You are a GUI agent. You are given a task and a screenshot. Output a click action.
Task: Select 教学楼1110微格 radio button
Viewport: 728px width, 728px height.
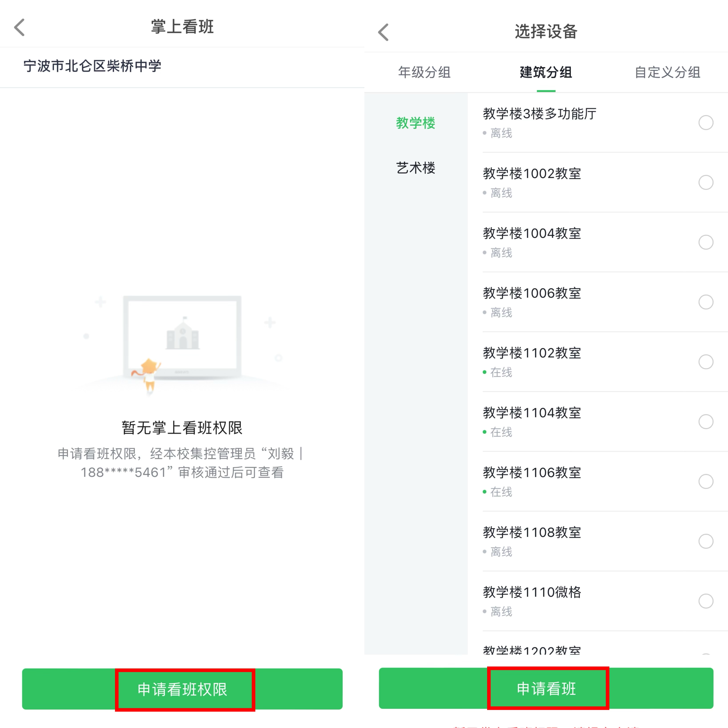(x=706, y=601)
